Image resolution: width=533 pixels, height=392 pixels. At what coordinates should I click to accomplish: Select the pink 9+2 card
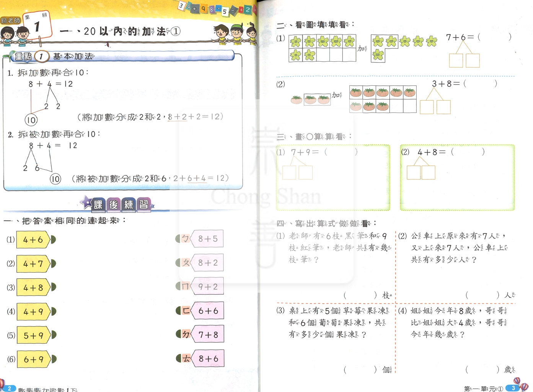tap(207, 287)
